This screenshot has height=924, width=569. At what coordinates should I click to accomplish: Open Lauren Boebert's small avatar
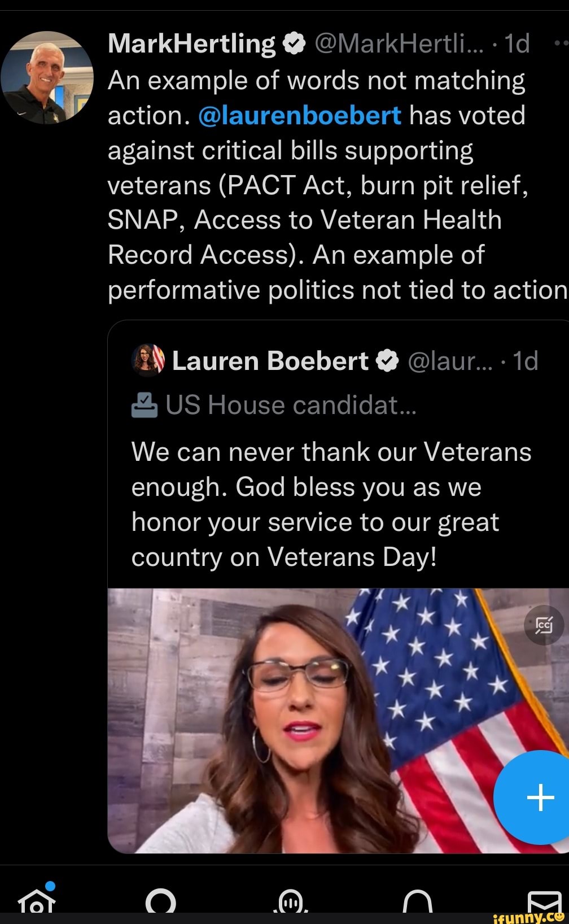click(148, 360)
